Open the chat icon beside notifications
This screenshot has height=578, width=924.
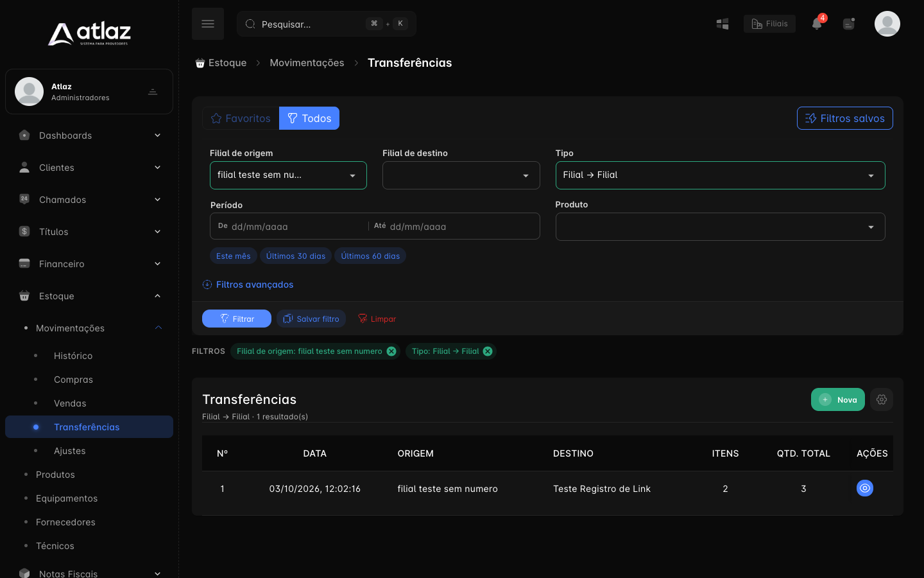[x=849, y=24]
